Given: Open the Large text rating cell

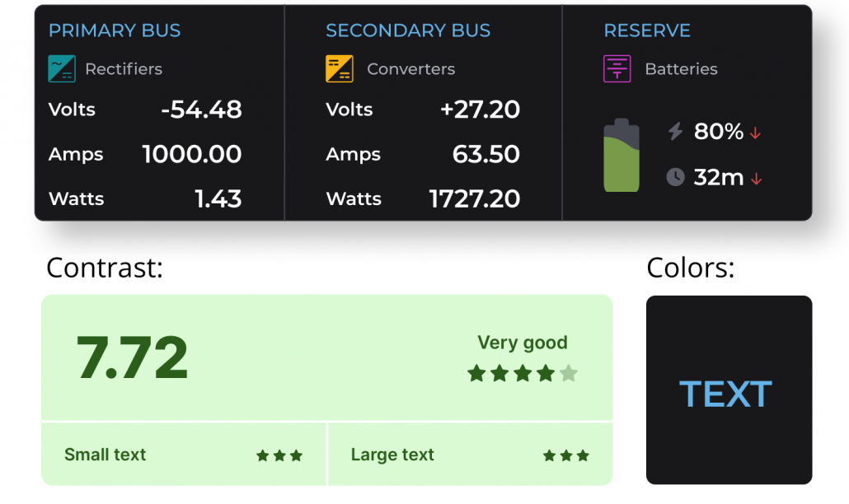Looking at the screenshot, I should point(470,455).
